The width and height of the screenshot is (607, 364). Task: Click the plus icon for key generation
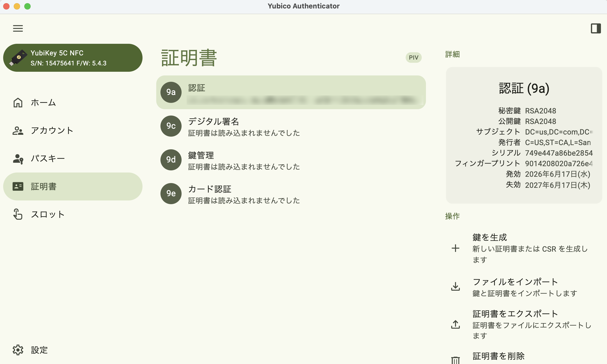tap(456, 248)
